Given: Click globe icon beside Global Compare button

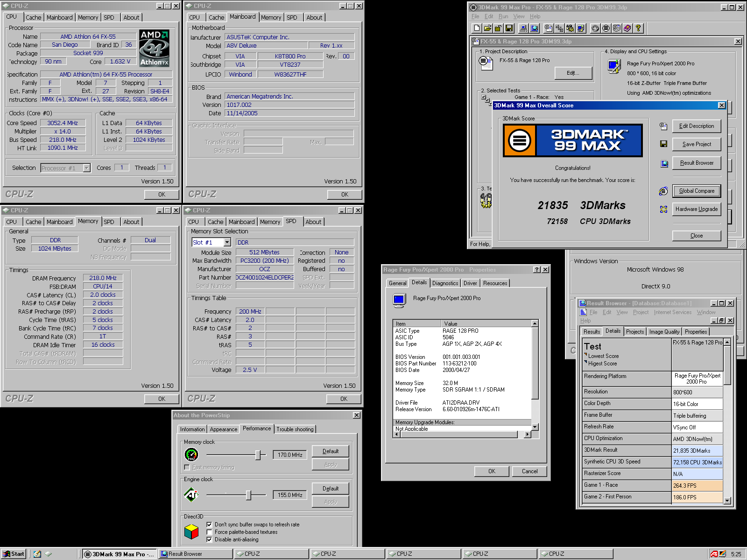Looking at the screenshot, I should coord(663,191).
